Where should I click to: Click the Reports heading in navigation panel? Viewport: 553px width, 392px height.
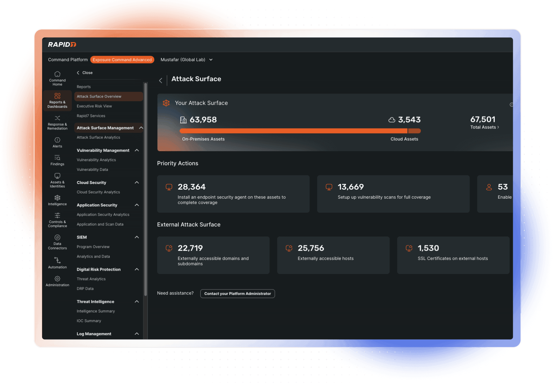tap(84, 87)
